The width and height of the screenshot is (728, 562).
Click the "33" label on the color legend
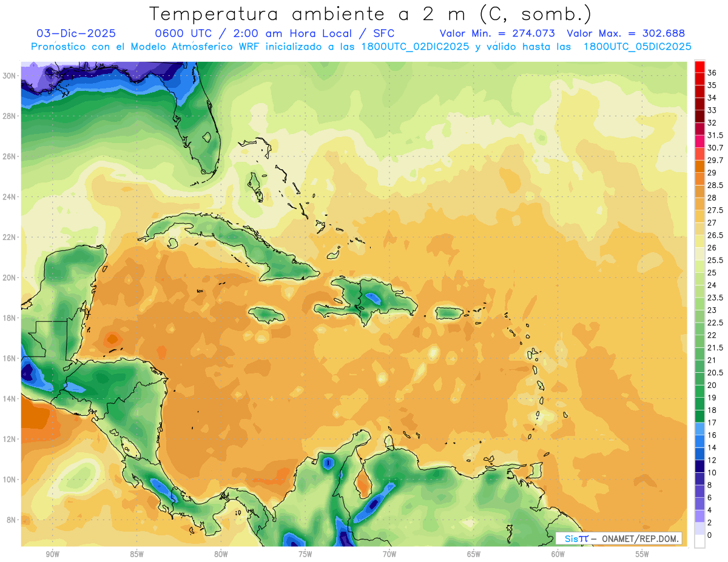(x=712, y=110)
